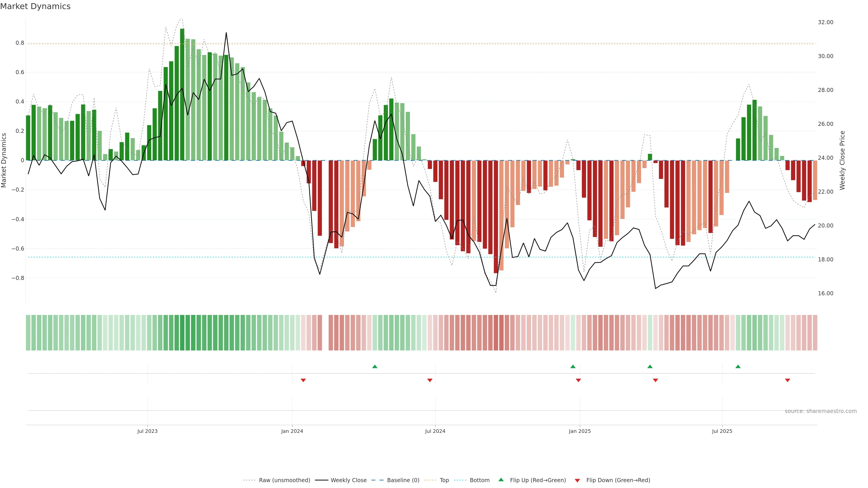Click the first green flip-up marker before Jul 2024
Screen dimensions: 868x488
[x=375, y=366]
